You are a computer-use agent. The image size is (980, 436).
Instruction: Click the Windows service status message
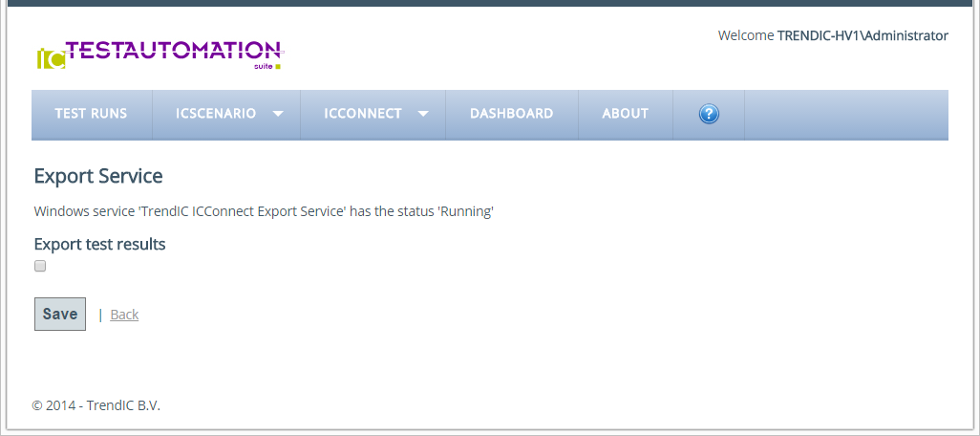[264, 211]
